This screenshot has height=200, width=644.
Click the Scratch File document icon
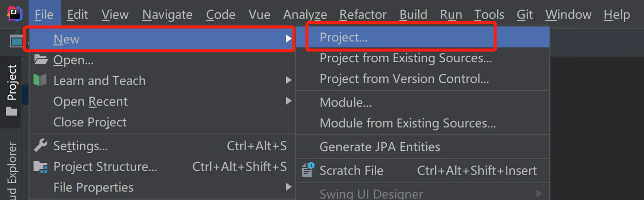click(x=308, y=170)
